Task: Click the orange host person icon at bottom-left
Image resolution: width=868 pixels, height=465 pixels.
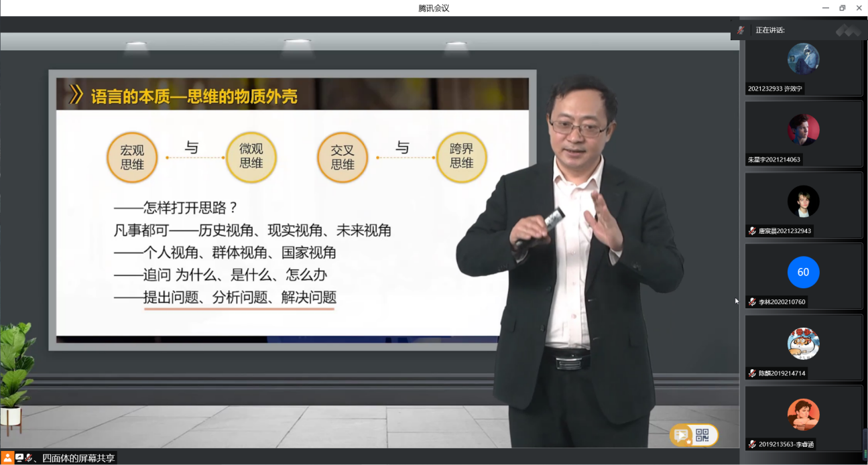Action: click(7, 458)
